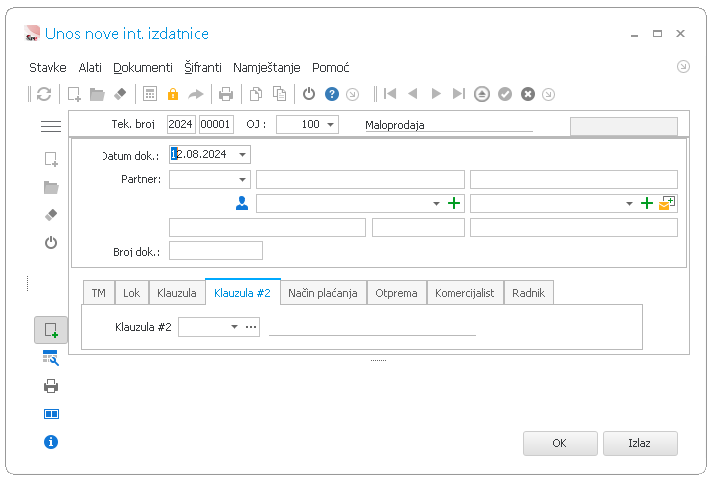
Task: Click first green plus add icon
Action: click(x=454, y=203)
